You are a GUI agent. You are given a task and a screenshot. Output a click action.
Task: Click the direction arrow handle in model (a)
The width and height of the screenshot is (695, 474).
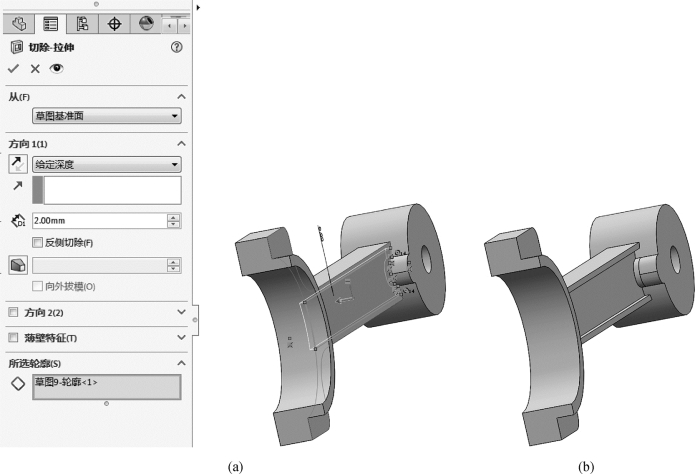coord(344,301)
